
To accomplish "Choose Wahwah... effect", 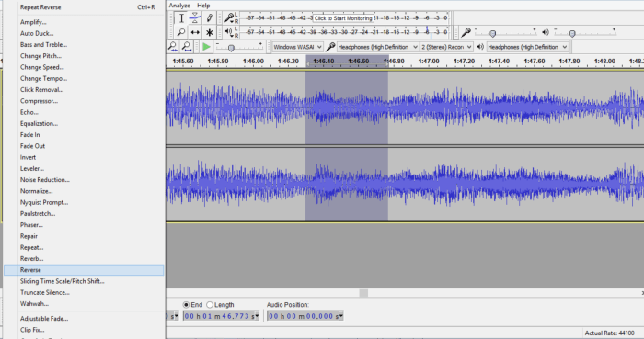I will pos(84,304).
